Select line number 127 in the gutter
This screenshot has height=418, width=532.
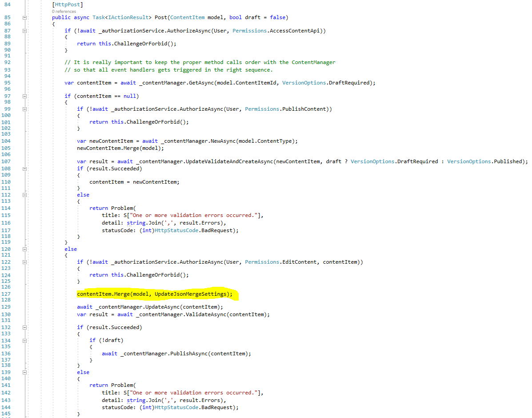point(6,294)
